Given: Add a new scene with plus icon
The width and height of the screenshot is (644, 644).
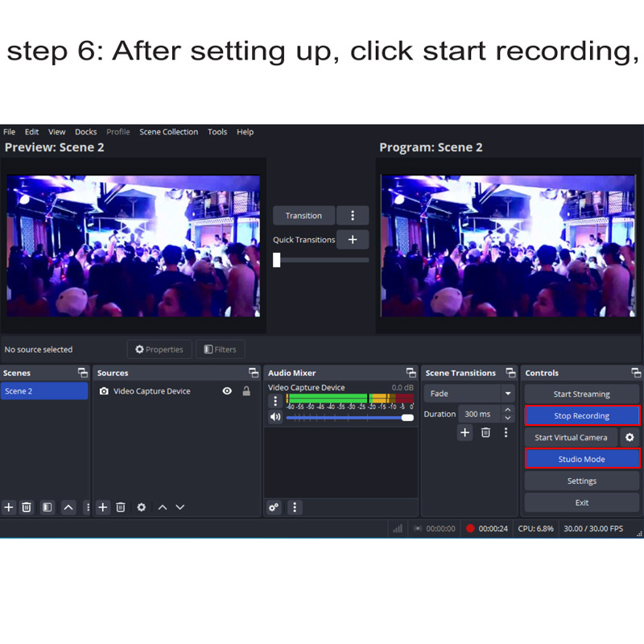Looking at the screenshot, I should pos(9,507).
